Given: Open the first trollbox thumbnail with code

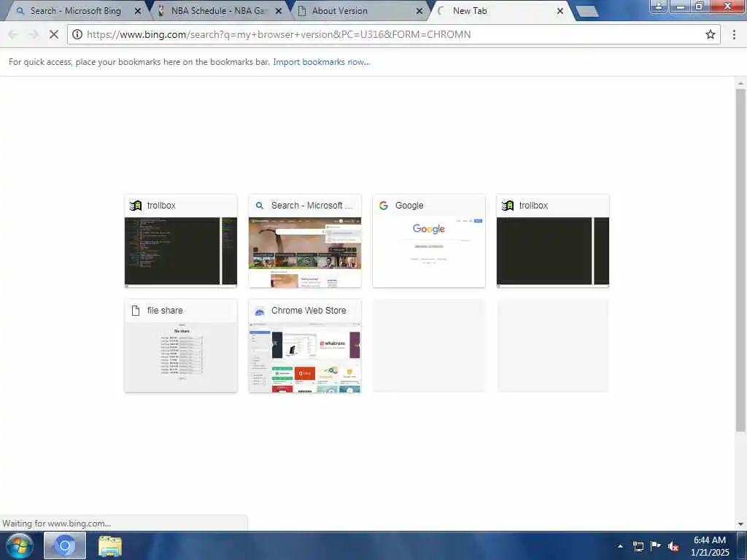Looking at the screenshot, I should pos(181,241).
